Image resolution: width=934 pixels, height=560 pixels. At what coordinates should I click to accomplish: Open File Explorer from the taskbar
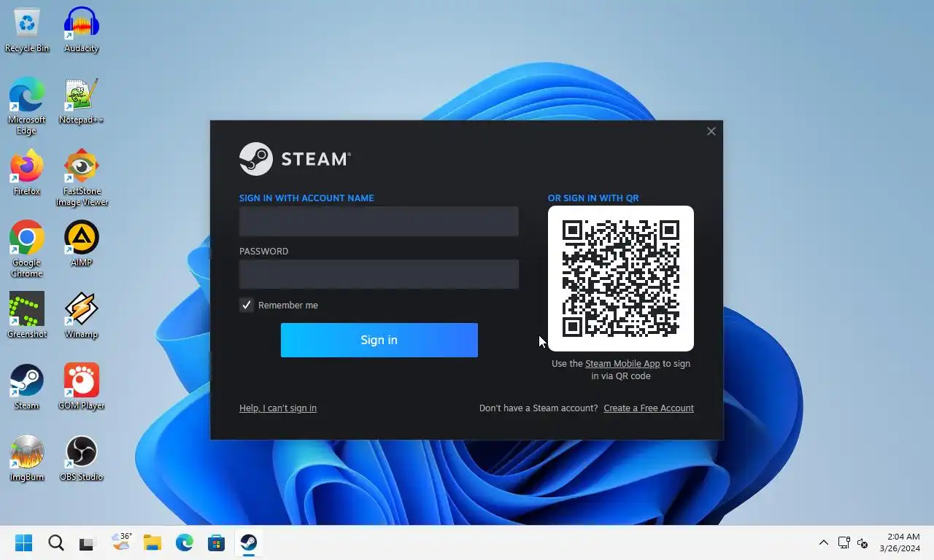[x=152, y=542]
